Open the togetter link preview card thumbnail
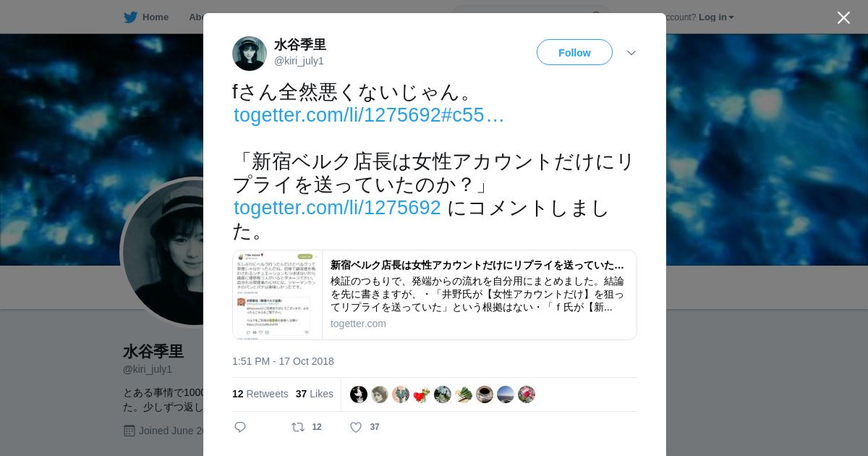Screen dimensions: 868x456 click(x=278, y=295)
